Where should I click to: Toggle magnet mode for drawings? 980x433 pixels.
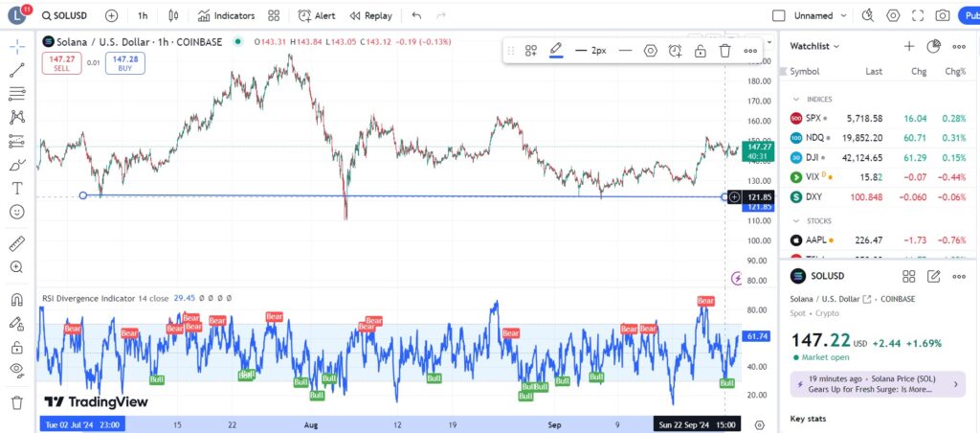[x=17, y=300]
